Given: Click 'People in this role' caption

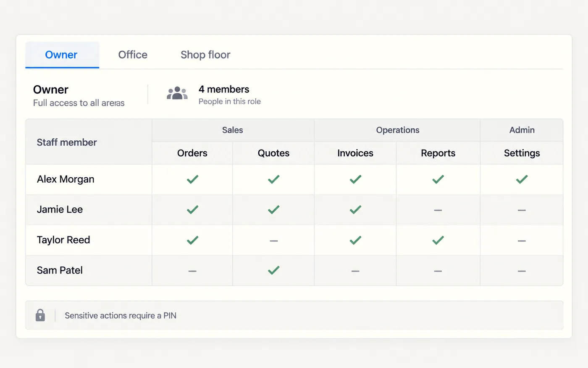Looking at the screenshot, I should [230, 101].
